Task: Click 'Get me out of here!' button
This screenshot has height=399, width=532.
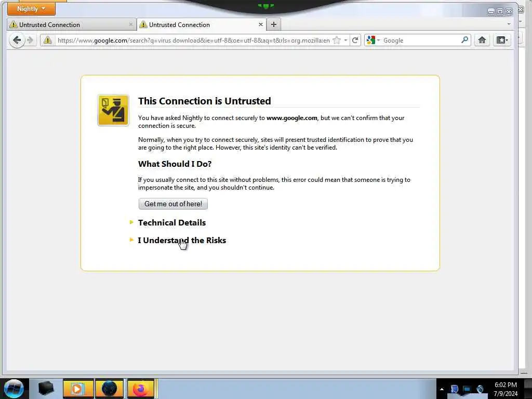Action: coord(173,204)
